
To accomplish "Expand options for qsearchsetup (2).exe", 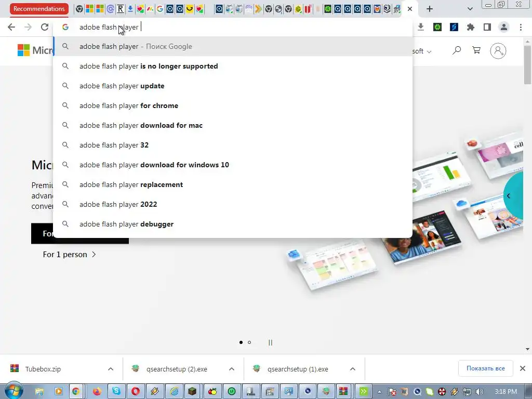I will (x=232, y=369).
